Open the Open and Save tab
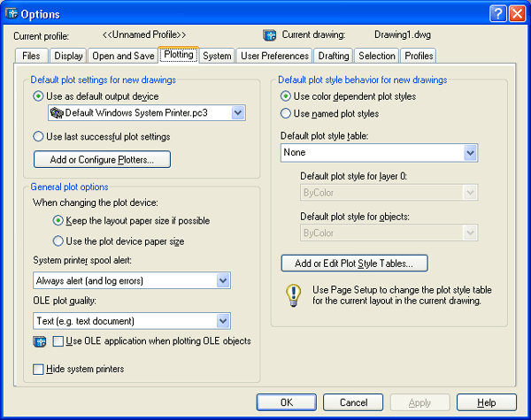This screenshot has height=420, width=531. (x=123, y=56)
